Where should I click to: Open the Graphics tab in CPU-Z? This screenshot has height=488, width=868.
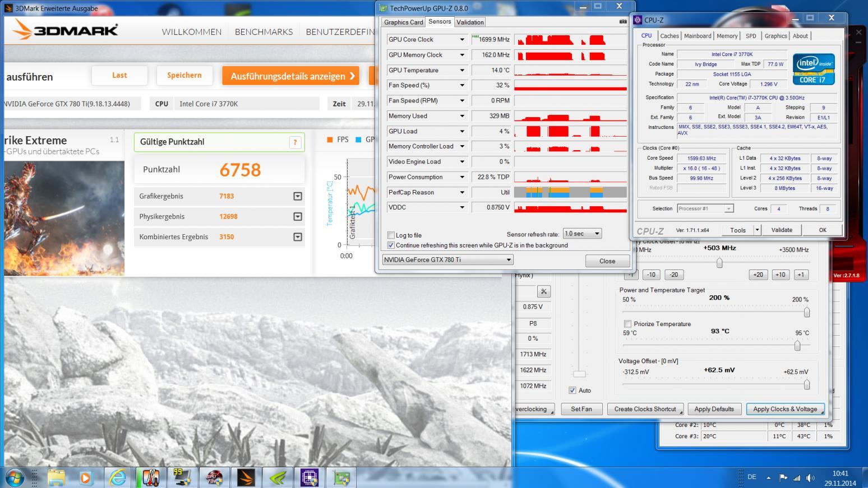[x=776, y=36]
